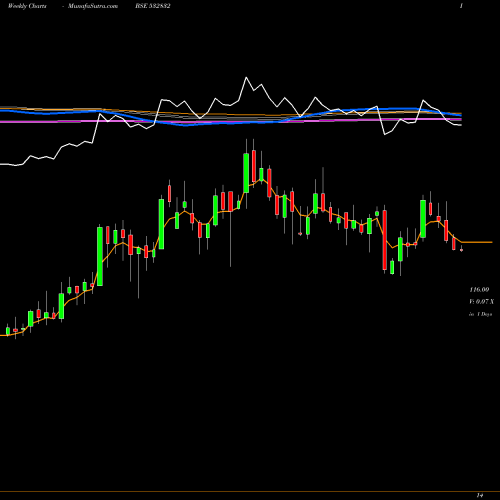Click the 'V: 0.97 X' volume text

tap(481, 302)
